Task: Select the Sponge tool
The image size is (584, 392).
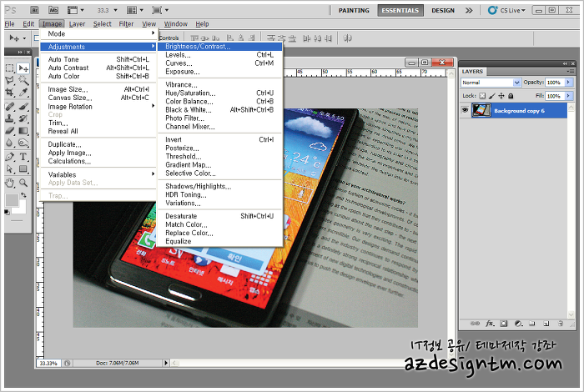Action: (x=23, y=143)
